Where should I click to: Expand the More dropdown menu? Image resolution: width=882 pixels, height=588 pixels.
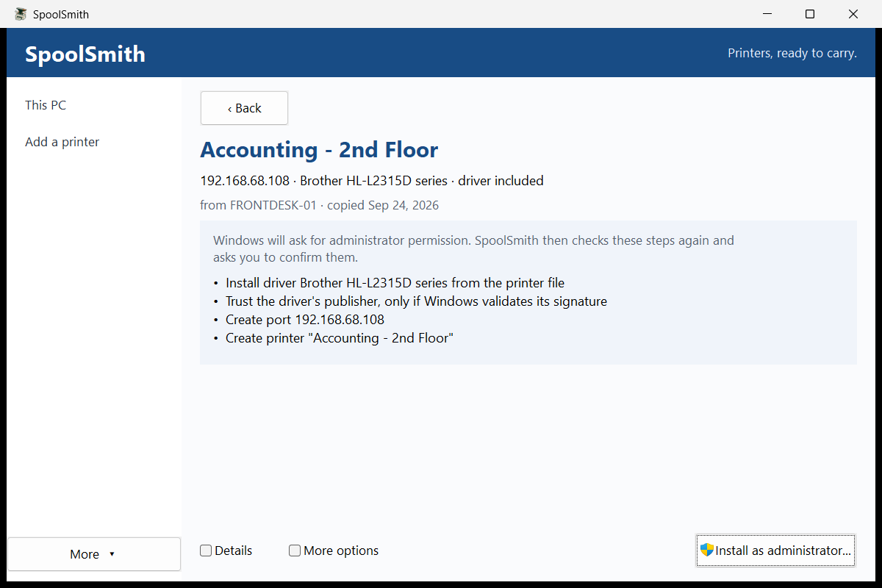(x=94, y=554)
